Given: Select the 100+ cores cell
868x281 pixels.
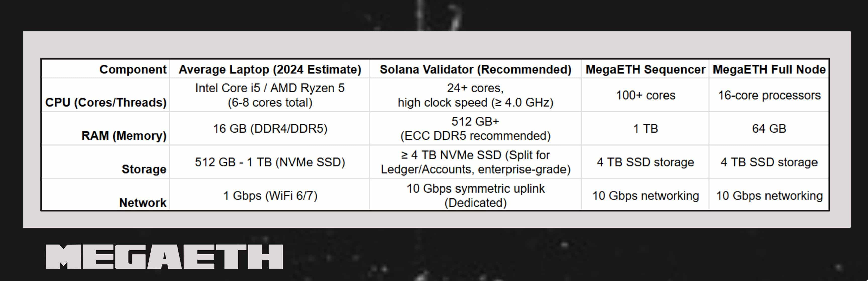Looking at the screenshot, I should coord(645,95).
